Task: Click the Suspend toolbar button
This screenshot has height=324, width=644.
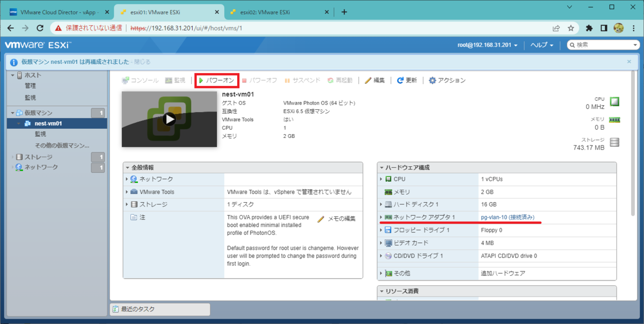Action: pos(302,80)
